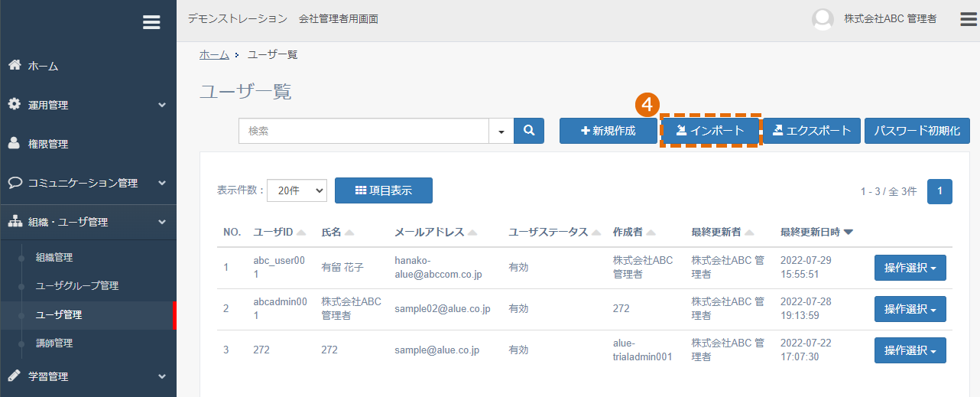Click the speech bubble icon for コミュニケーション管理
The image size is (980, 397).
pyautogui.click(x=15, y=183)
